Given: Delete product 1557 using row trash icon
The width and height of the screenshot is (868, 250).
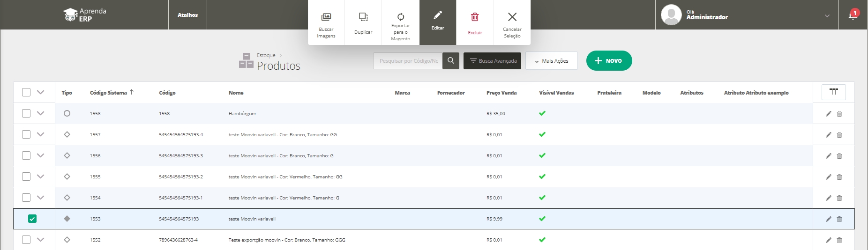Looking at the screenshot, I should [x=839, y=135].
